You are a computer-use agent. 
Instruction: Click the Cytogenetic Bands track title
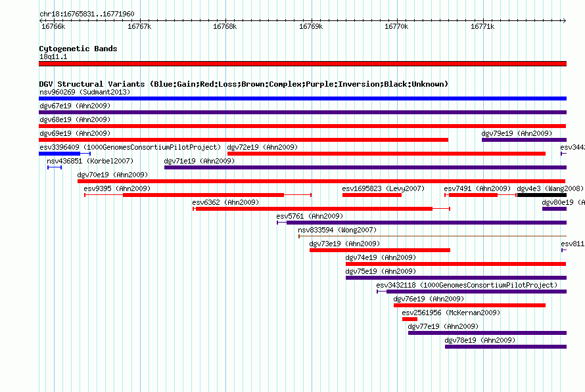click(78, 49)
